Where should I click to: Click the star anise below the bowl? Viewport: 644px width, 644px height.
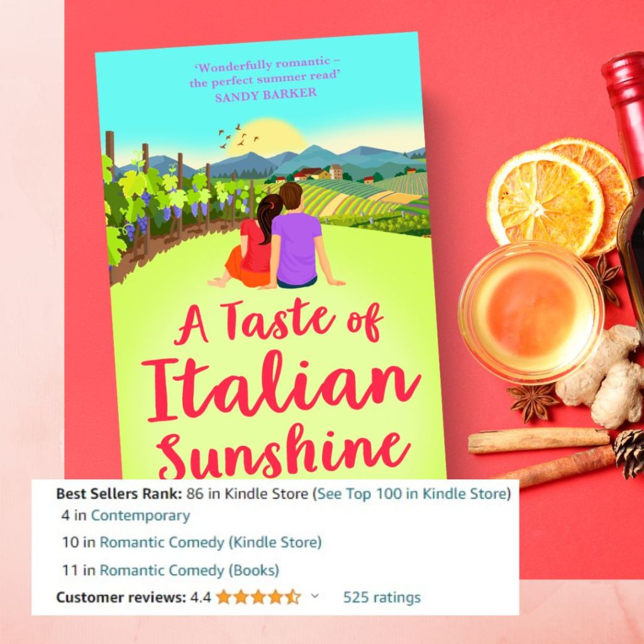tap(532, 402)
